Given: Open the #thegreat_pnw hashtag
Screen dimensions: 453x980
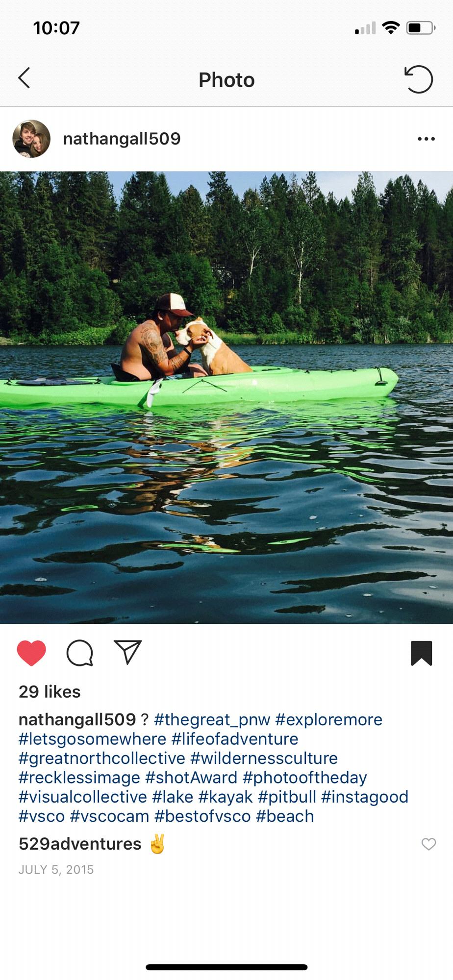Looking at the screenshot, I should 212,719.
